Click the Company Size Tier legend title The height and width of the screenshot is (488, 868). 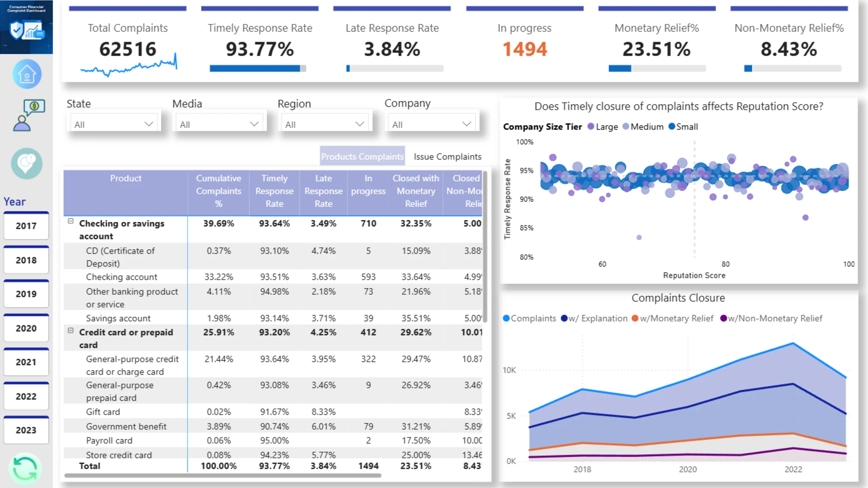[x=542, y=127]
